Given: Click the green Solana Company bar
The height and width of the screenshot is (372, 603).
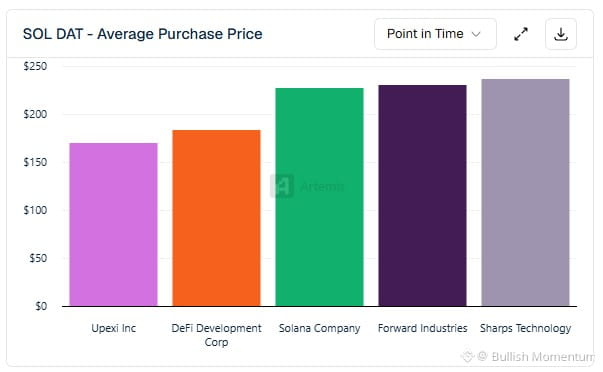Looking at the screenshot, I should tap(320, 197).
